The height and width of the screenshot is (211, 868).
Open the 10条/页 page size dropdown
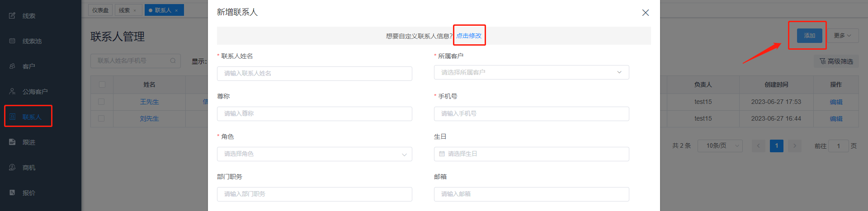tap(720, 146)
